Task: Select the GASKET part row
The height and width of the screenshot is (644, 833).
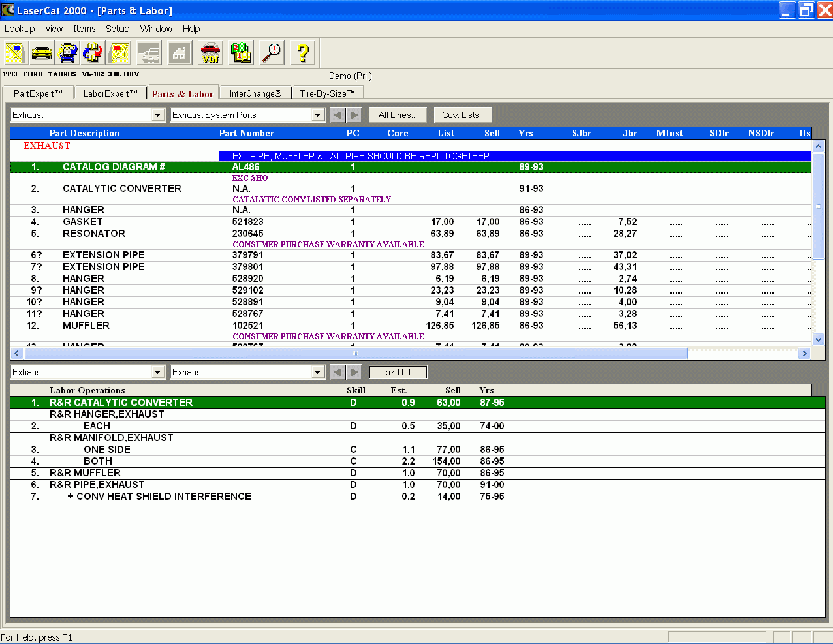Action: click(x=411, y=222)
